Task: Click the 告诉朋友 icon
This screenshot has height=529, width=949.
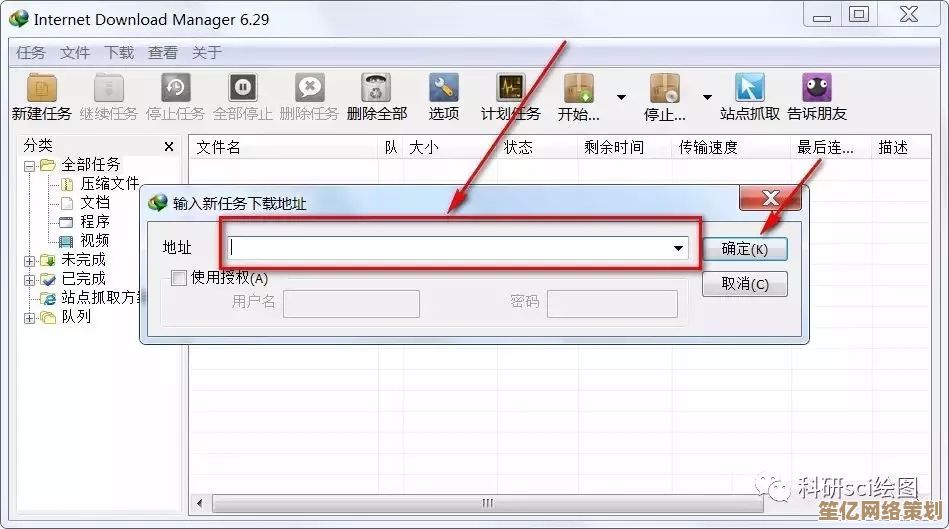Action: [x=816, y=88]
